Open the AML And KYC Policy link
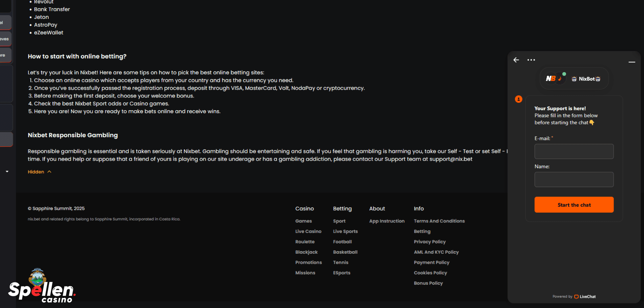This screenshot has width=644, height=308. [x=436, y=252]
